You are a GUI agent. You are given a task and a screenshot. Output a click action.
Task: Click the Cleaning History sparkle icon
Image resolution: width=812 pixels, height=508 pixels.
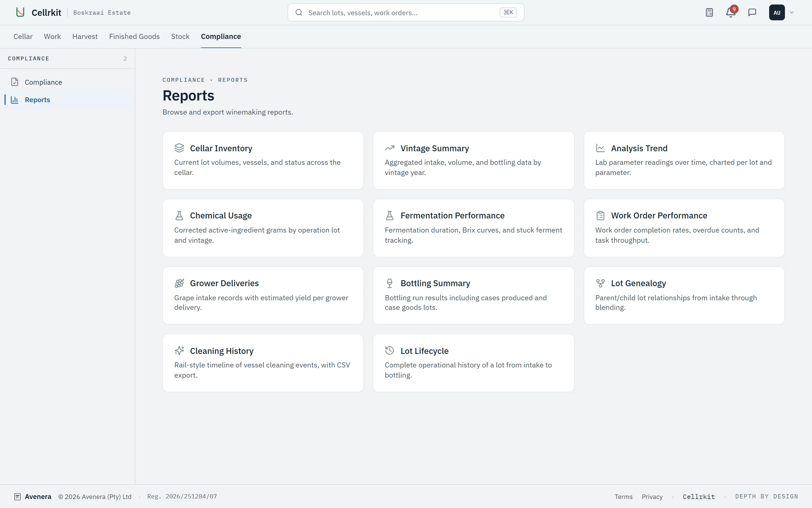pos(179,351)
